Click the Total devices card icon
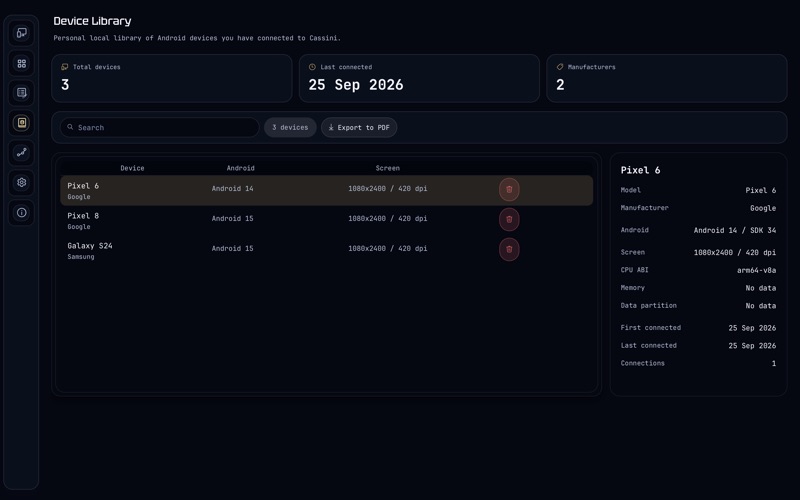Viewport: 800px width, 500px height. click(x=65, y=67)
